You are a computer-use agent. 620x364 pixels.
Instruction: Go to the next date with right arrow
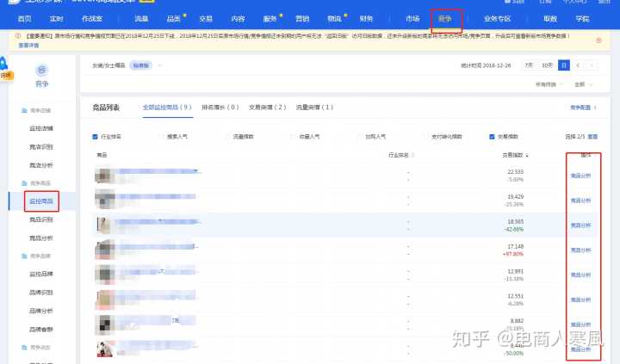coord(591,65)
